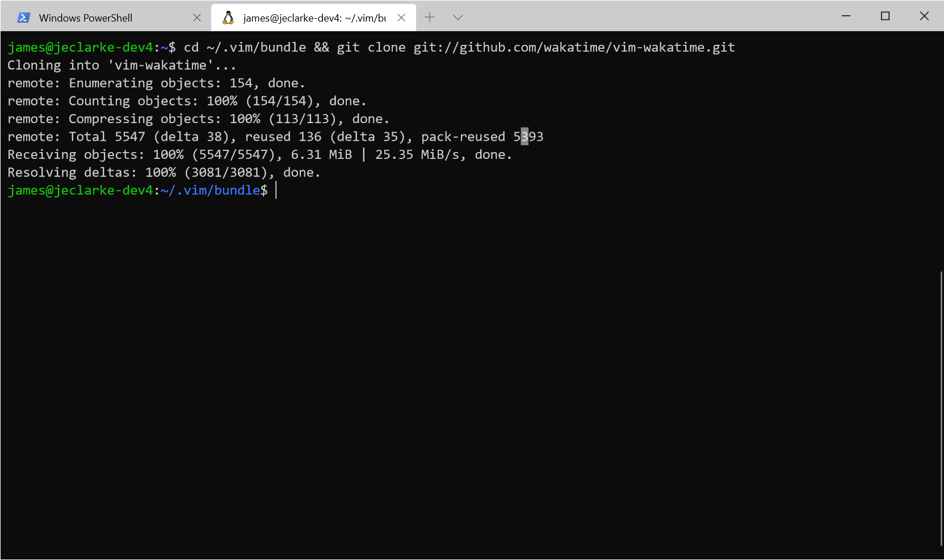Viewport: 944px width, 560px height.
Task: Close the Windows PowerShell tab
Action: pyautogui.click(x=197, y=17)
